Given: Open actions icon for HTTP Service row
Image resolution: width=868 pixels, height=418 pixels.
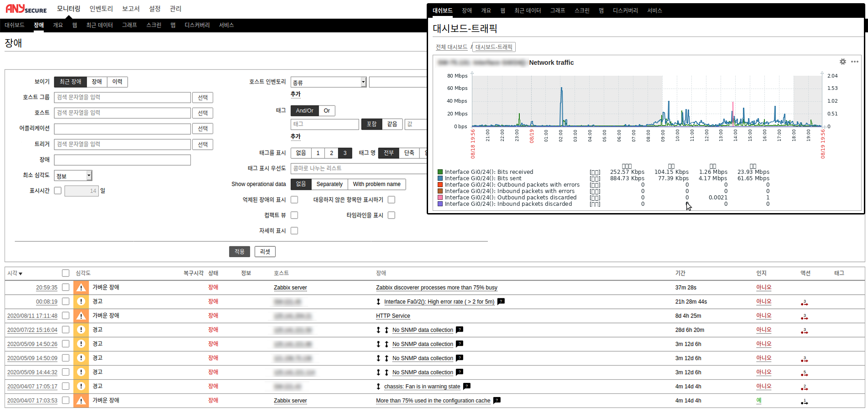Looking at the screenshot, I should (804, 316).
